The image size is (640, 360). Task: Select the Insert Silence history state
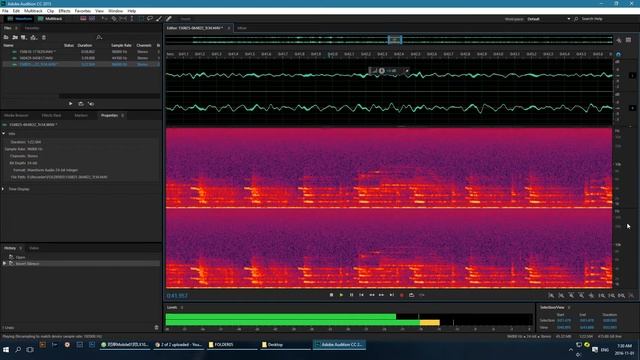tap(81, 264)
